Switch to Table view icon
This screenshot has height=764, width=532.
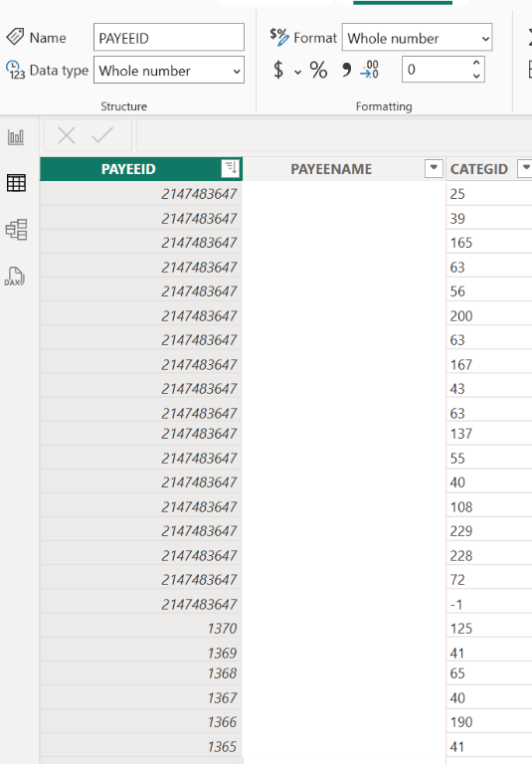(x=16, y=183)
